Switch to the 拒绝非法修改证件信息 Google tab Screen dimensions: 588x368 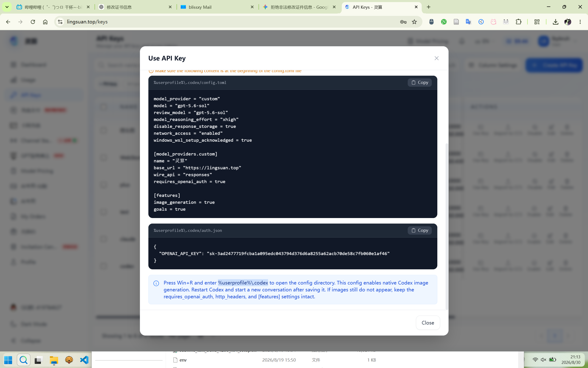(299, 7)
